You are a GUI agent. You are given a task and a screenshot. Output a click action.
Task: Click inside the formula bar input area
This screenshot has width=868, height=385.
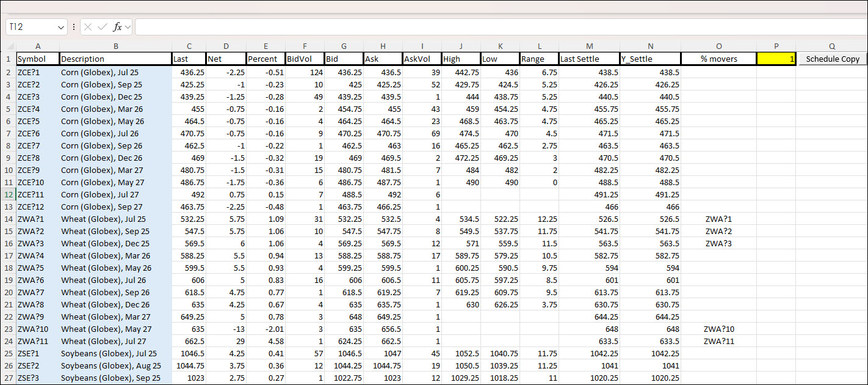488,27
